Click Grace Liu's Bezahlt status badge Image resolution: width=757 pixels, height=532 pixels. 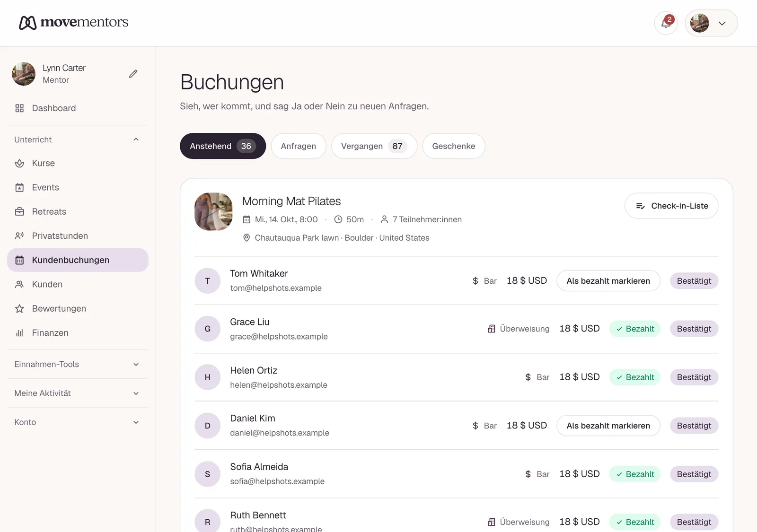pyautogui.click(x=635, y=329)
